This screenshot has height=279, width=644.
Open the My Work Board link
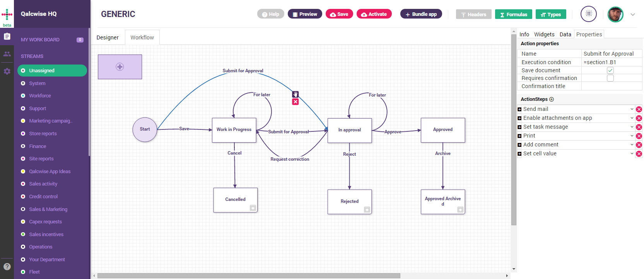pyautogui.click(x=40, y=40)
